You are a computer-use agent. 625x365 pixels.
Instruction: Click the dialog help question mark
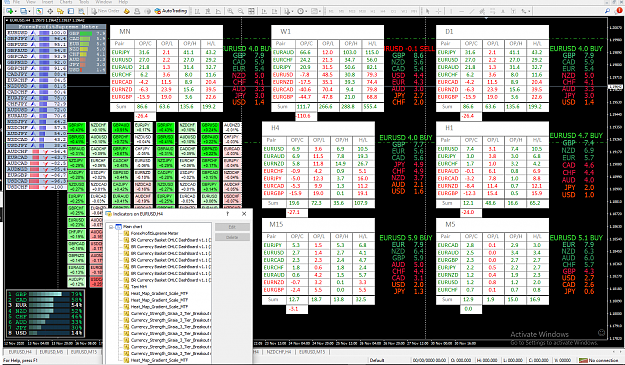(x=228, y=214)
